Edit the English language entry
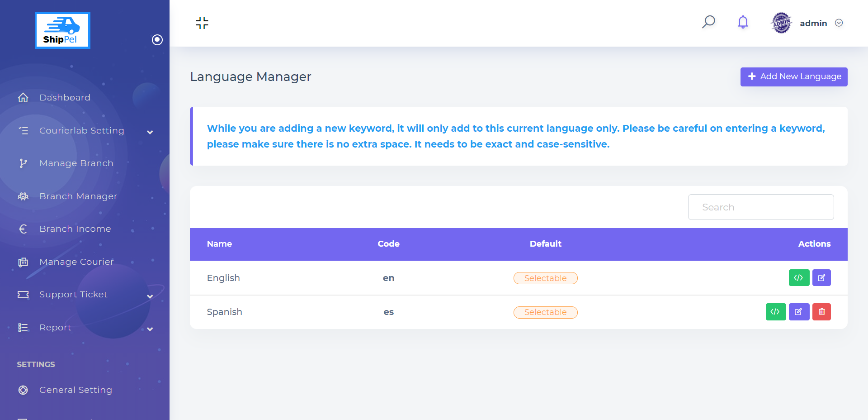Image resolution: width=868 pixels, height=420 pixels. pos(821,278)
